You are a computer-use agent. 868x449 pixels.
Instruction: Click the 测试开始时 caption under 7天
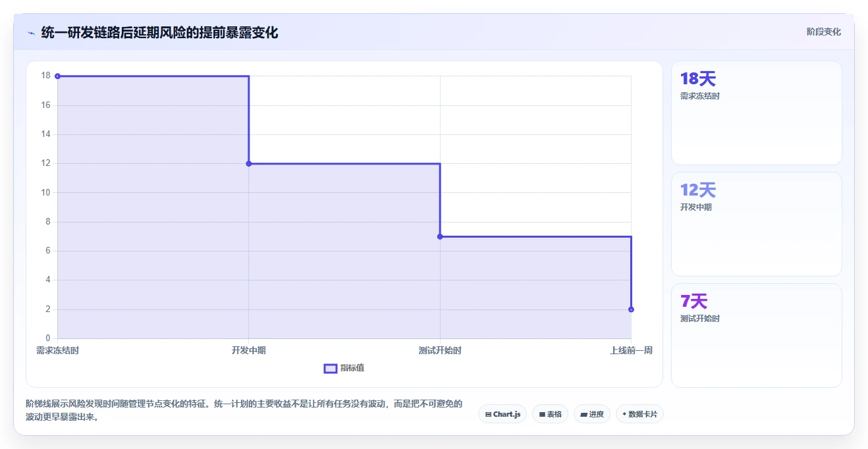[700, 319]
